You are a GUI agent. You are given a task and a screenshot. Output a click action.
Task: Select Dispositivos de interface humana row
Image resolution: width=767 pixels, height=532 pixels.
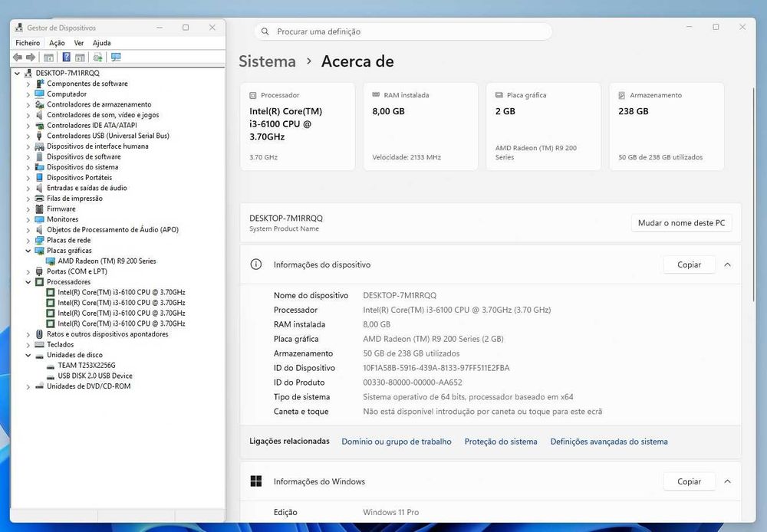pos(97,146)
